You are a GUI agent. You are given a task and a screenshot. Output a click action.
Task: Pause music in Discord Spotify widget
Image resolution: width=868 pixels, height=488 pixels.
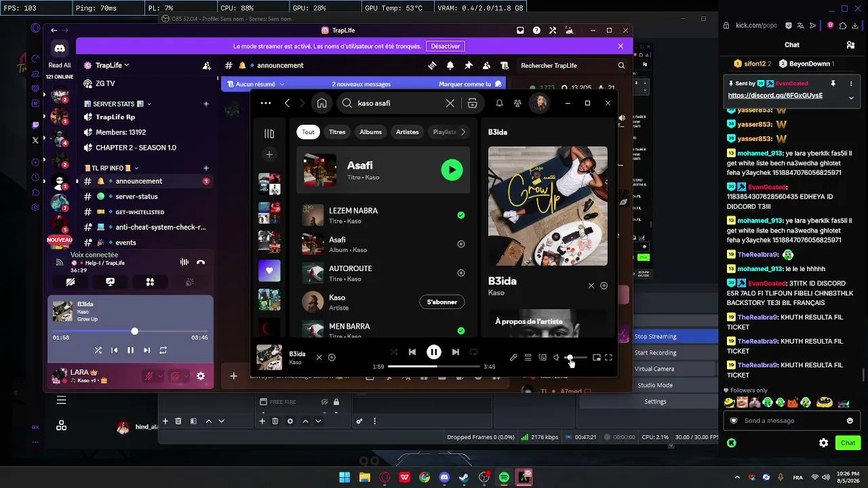pos(130,350)
